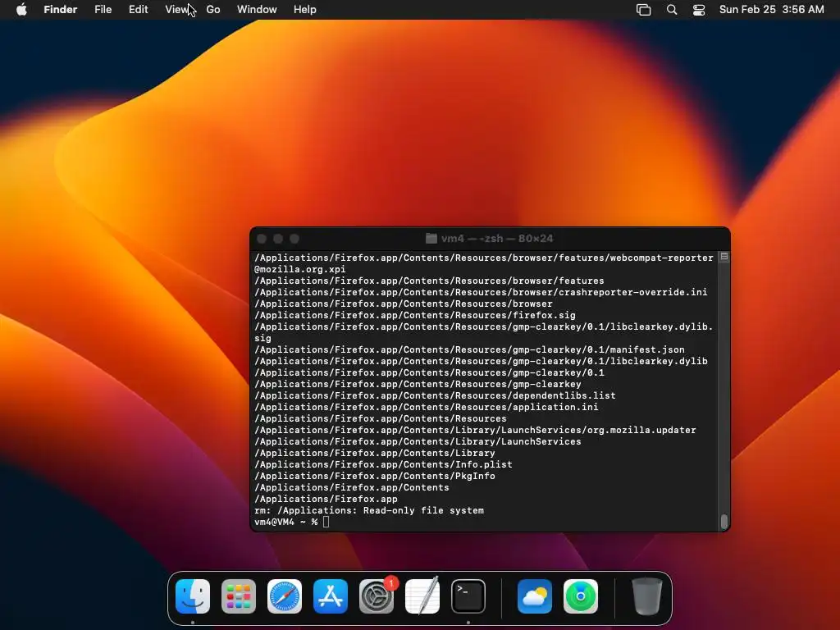
Task: Click the line ending in 'manifest.json'
Action: [x=470, y=349]
